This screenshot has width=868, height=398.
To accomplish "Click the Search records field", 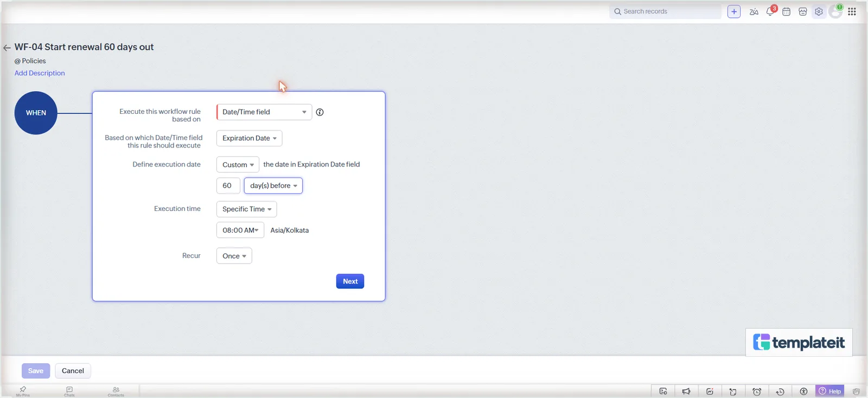I will 665,11.
